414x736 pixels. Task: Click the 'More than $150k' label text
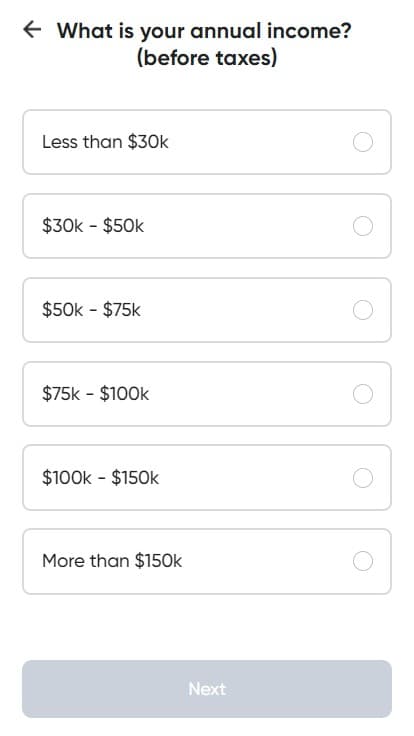coord(112,561)
